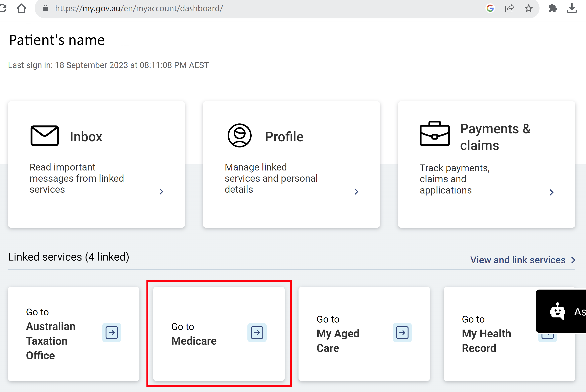
Task: Click the Payments & claims briefcase icon
Action: tap(435, 133)
